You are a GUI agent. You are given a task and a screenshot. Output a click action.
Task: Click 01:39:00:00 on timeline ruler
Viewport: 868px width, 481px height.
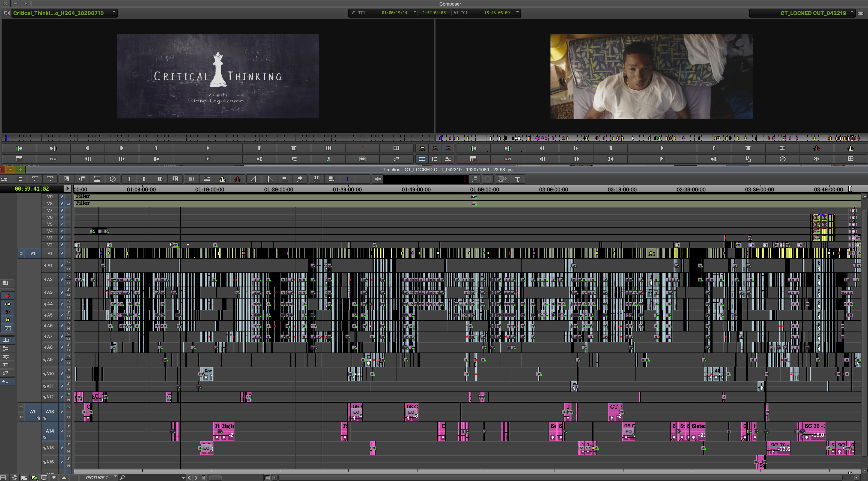click(x=347, y=190)
